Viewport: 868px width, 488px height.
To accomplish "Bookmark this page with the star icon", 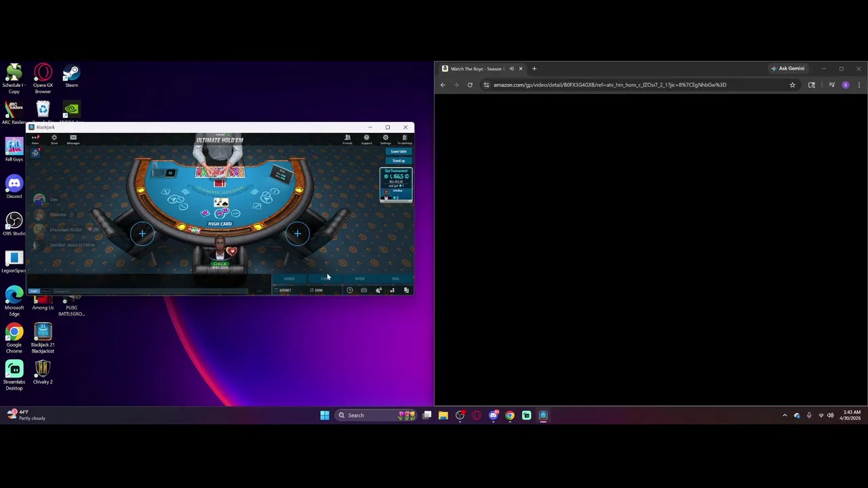I will [792, 85].
